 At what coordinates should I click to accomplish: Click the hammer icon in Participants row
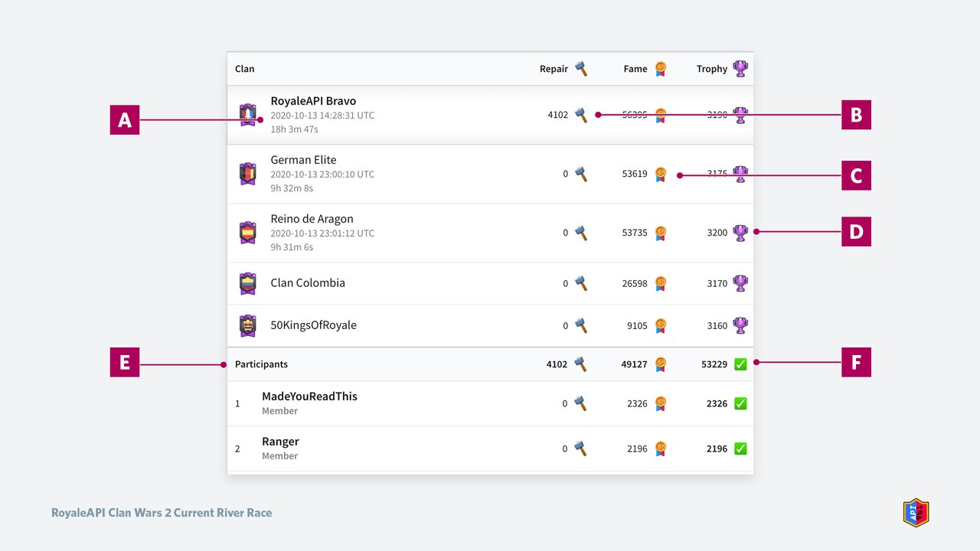581,364
